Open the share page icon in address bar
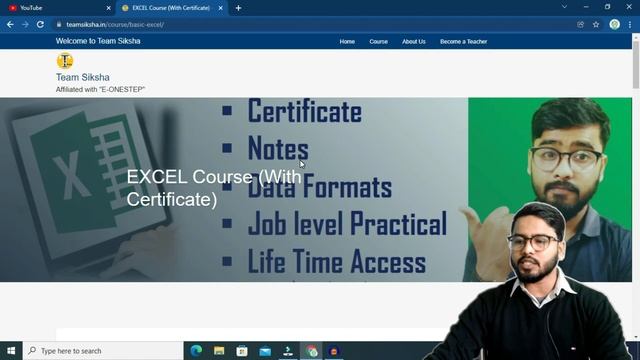 (x=580, y=24)
